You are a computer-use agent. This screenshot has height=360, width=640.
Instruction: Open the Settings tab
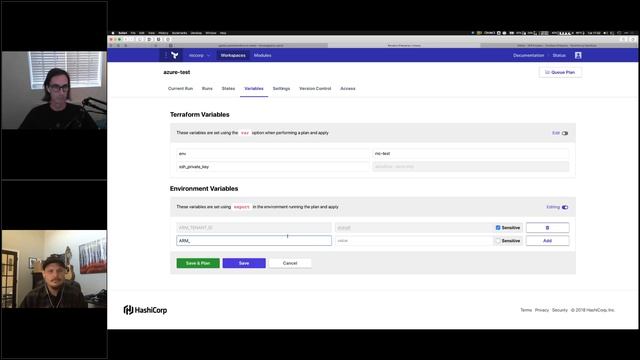[x=281, y=89]
